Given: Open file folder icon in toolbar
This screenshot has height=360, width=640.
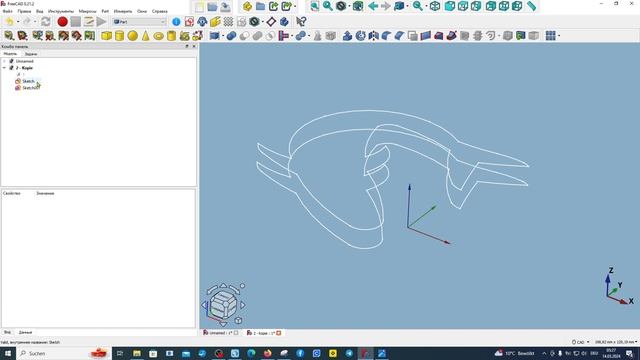Looking at the screenshot, I should click(x=212, y=7).
